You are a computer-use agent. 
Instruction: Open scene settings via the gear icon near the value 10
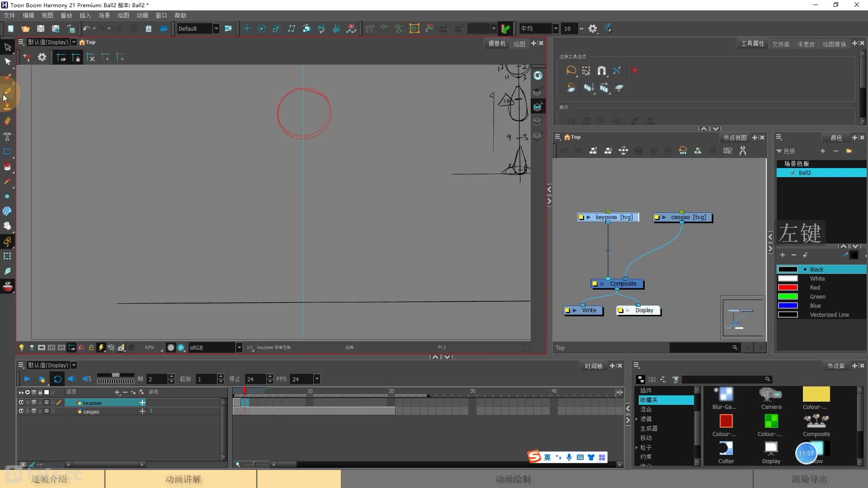tap(593, 28)
